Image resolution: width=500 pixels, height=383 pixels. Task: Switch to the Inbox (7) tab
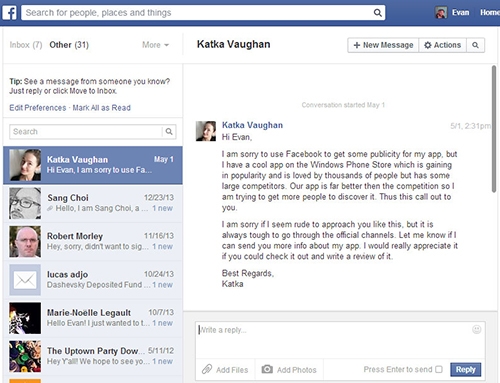pos(26,45)
